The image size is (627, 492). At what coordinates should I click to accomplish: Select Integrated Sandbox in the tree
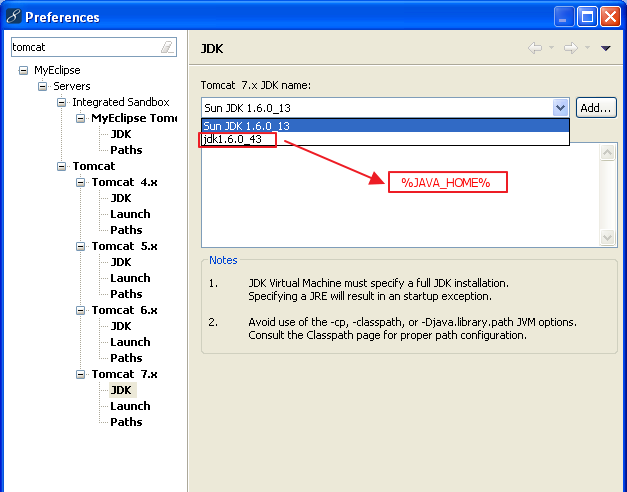[121, 102]
